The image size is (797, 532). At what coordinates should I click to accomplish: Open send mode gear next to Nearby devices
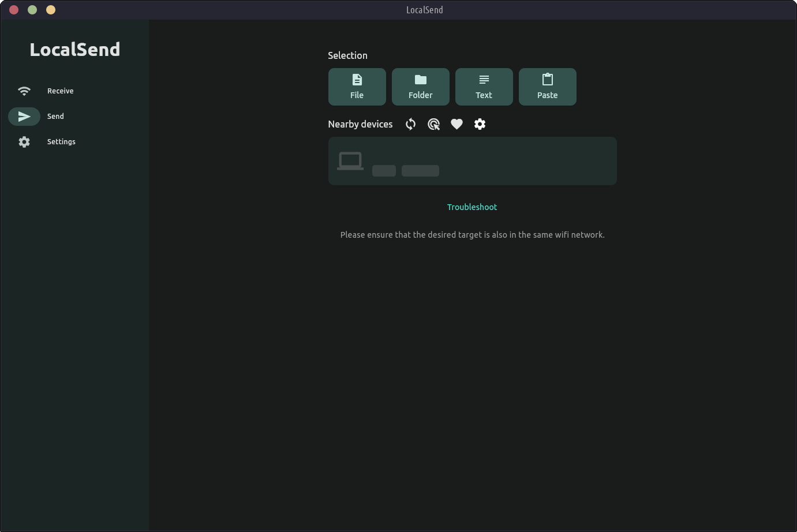point(480,124)
